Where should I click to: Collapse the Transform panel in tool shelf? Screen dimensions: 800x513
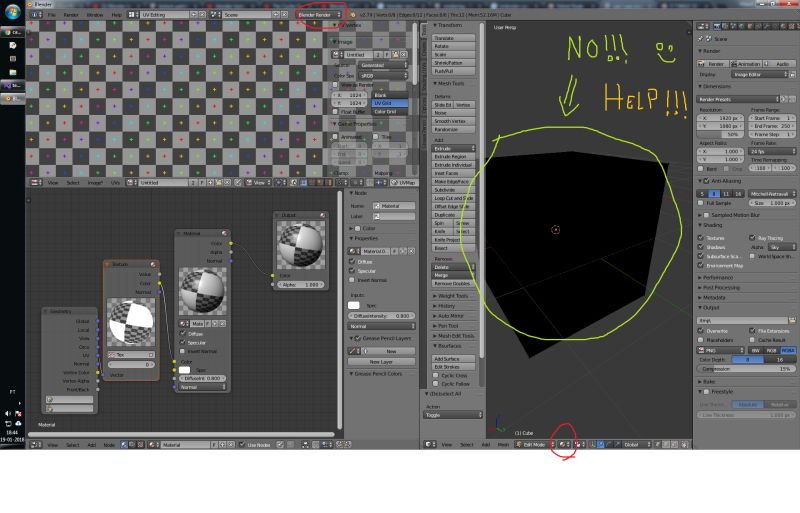[448, 25]
